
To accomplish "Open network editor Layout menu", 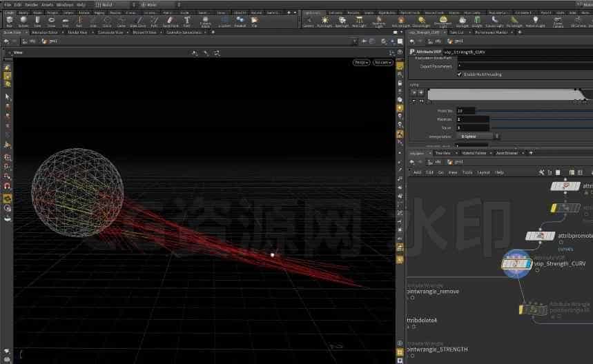I will click(x=483, y=172).
